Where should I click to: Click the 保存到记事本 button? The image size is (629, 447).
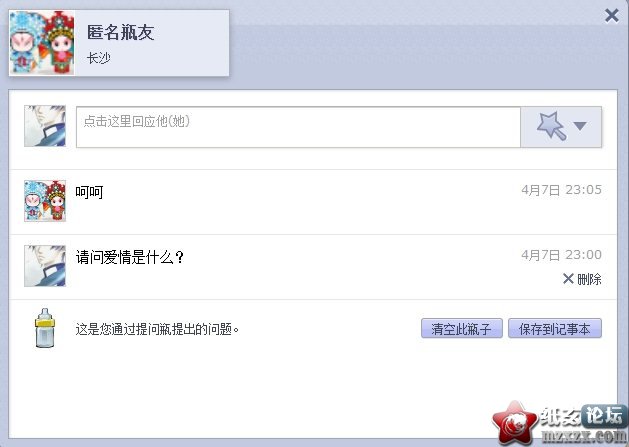[x=555, y=329]
